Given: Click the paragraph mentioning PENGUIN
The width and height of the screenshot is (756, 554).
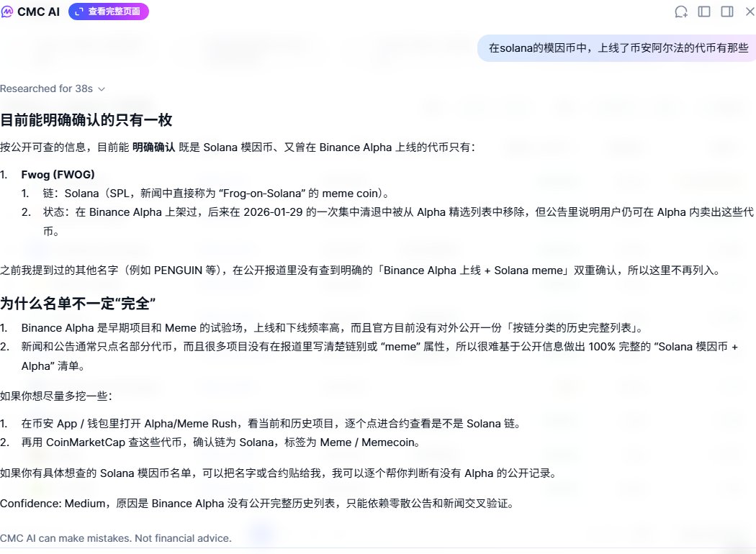Looking at the screenshot, I should click(361, 271).
